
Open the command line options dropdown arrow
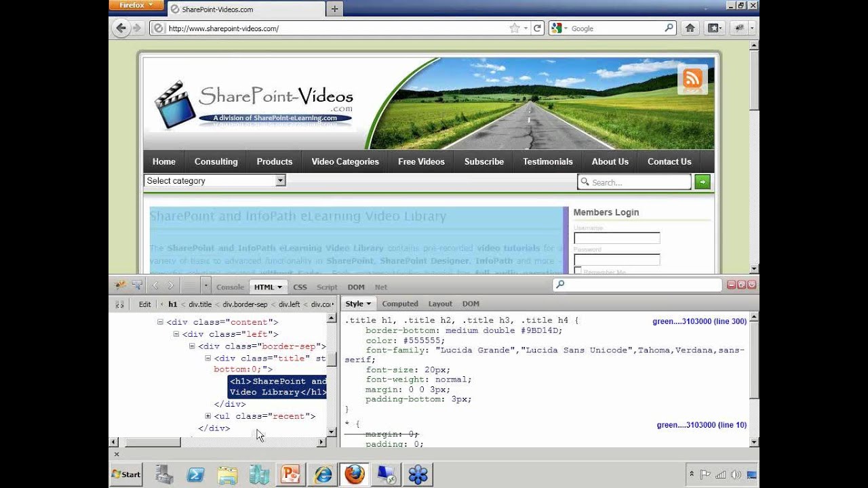(x=206, y=285)
